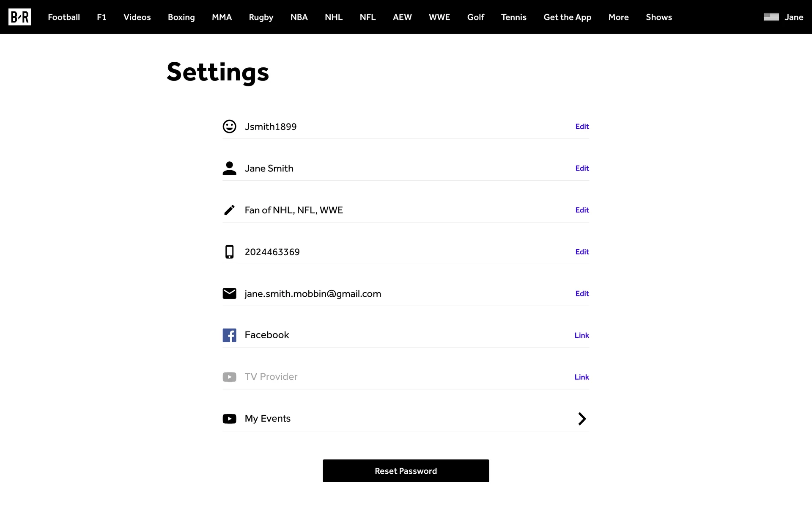Screen dimensions: 812x508
Task: Edit the Jsmith1899 username
Action: click(582, 127)
